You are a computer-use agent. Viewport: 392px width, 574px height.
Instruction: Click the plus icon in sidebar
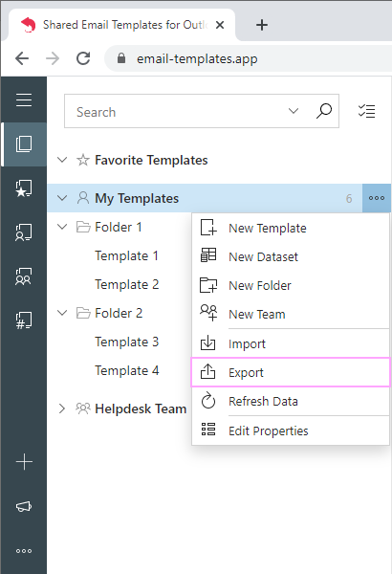pyautogui.click(x=24, y=462)
